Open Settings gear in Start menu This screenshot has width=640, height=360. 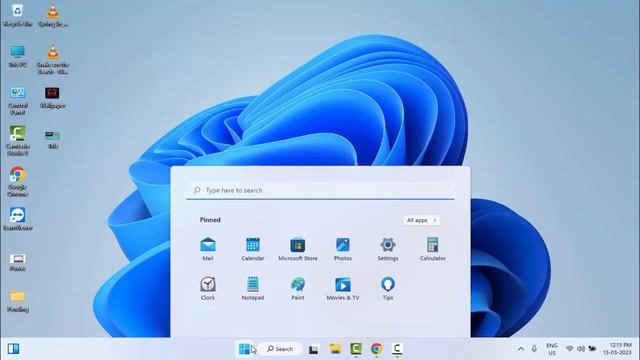point(388,249)
